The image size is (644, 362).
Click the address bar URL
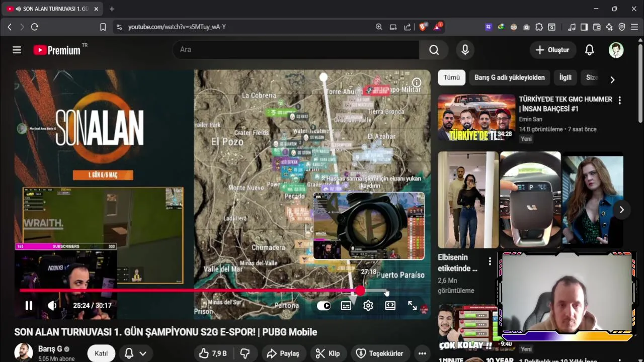[x=177, y=27]
